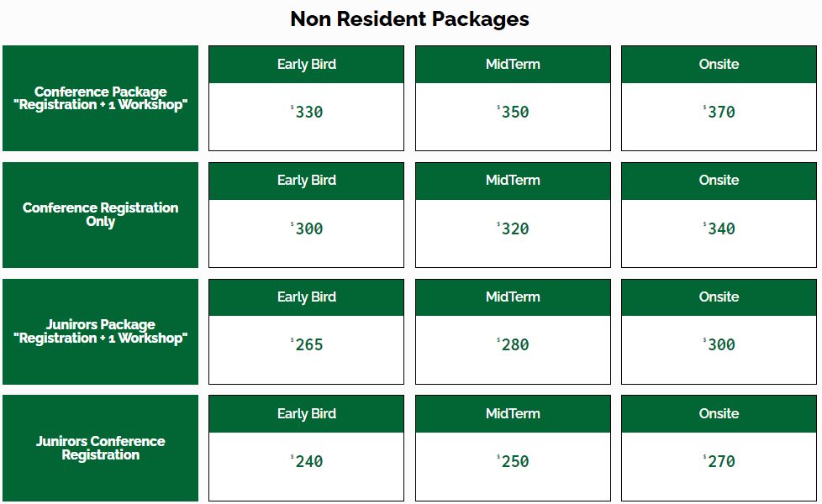Image resolution: width=822 pixels, height=504 pixels.
Task: Choose the $250 Juniors MidTerm price
Action: click(514, 462)
